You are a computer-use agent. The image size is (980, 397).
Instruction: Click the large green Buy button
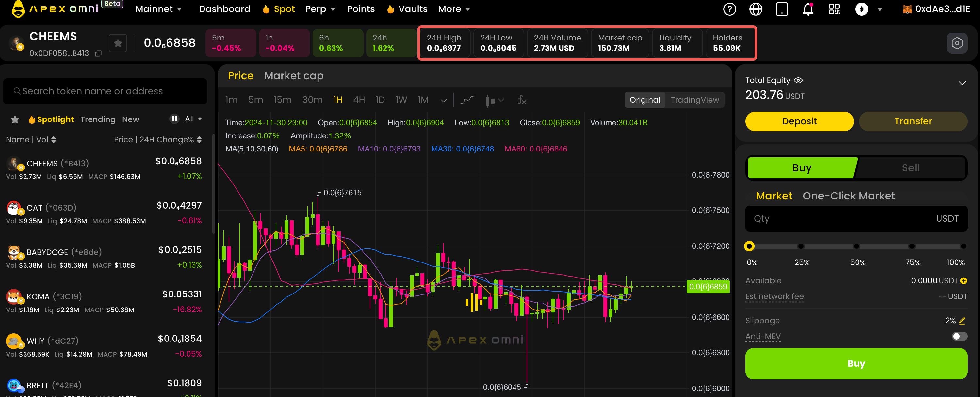pyautogui.click(x=856, y=364)
